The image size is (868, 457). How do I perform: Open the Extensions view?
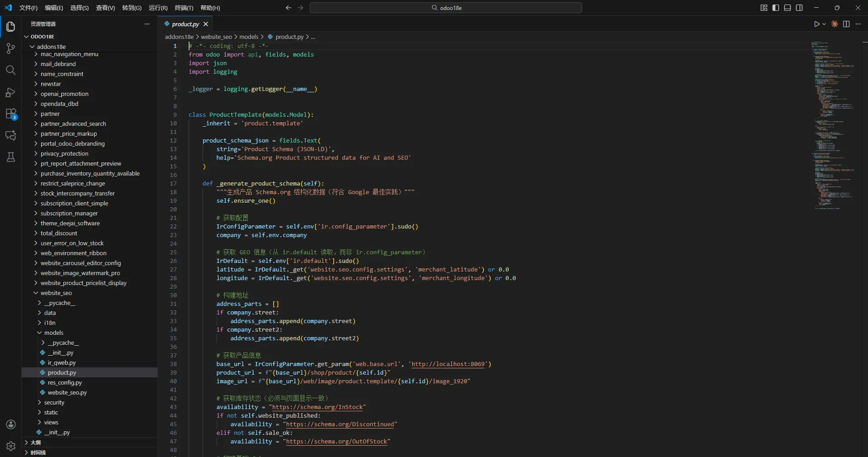click(x=10, y=114)
